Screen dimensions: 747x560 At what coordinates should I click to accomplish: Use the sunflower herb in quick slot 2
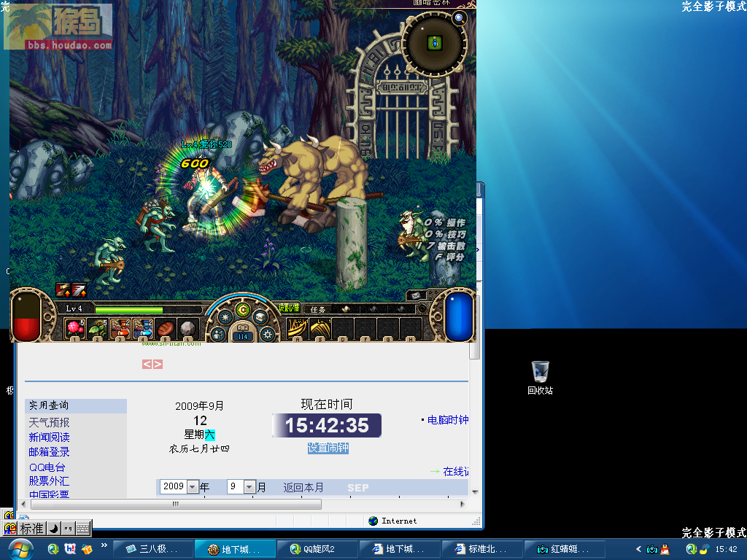click(98, 328)
